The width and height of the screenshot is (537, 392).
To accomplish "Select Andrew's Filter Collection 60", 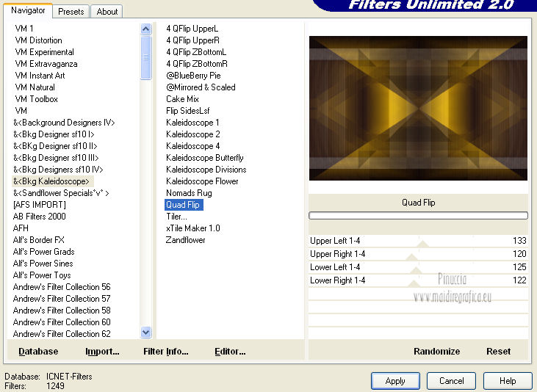I will 62,322.
